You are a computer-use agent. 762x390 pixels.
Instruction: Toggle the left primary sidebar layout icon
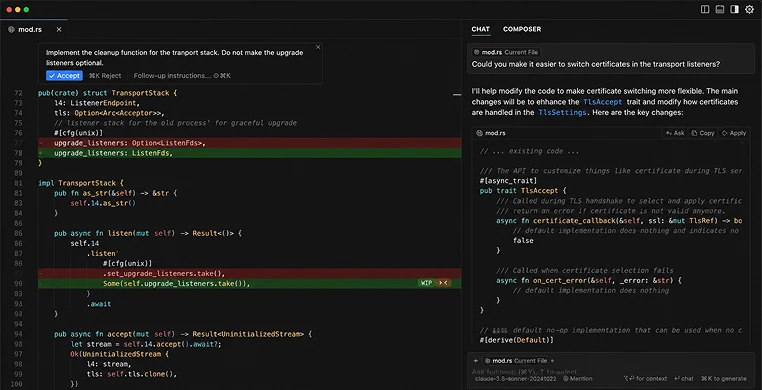coord(705,9)
